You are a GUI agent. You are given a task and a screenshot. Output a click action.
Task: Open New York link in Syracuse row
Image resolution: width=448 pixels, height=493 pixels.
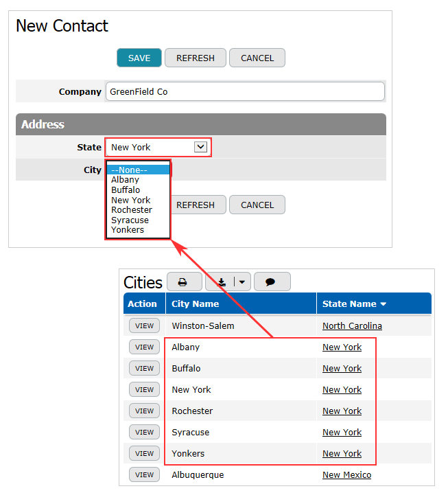342,432
